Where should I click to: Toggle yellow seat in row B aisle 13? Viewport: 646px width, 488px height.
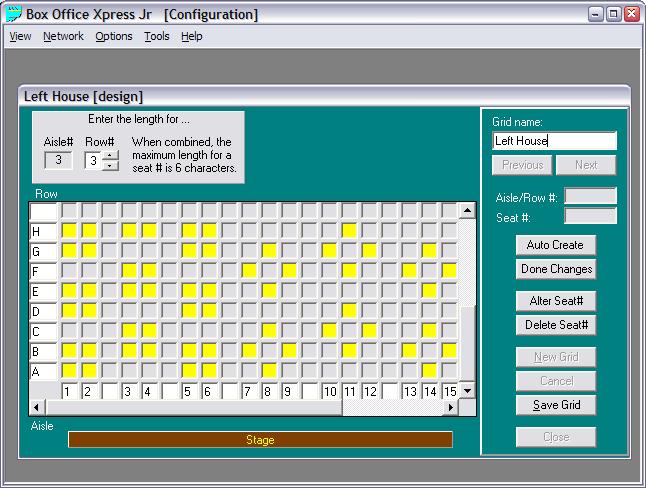[x=409, y=350]
